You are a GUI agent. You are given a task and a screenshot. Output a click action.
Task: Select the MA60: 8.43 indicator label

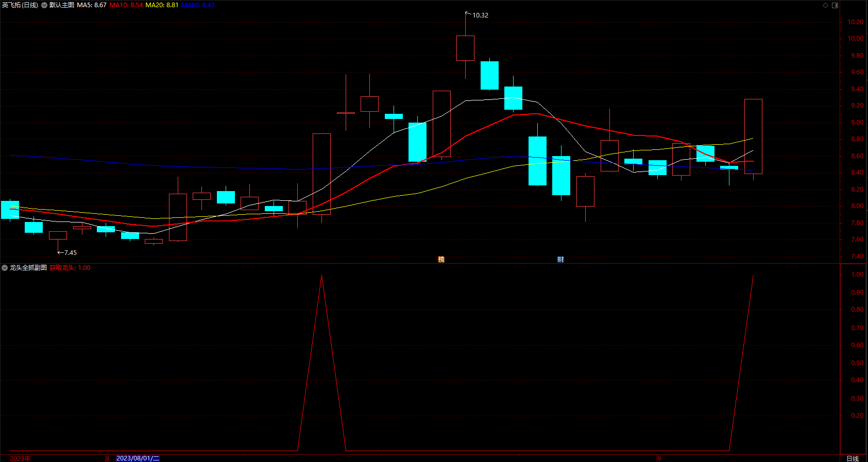coord(198,5)
